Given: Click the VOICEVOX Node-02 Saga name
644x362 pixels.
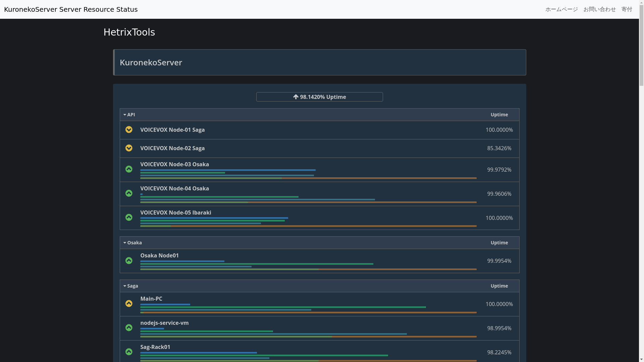Looking at the screenshot, I should pyautogui.click(x=172, y=148).
